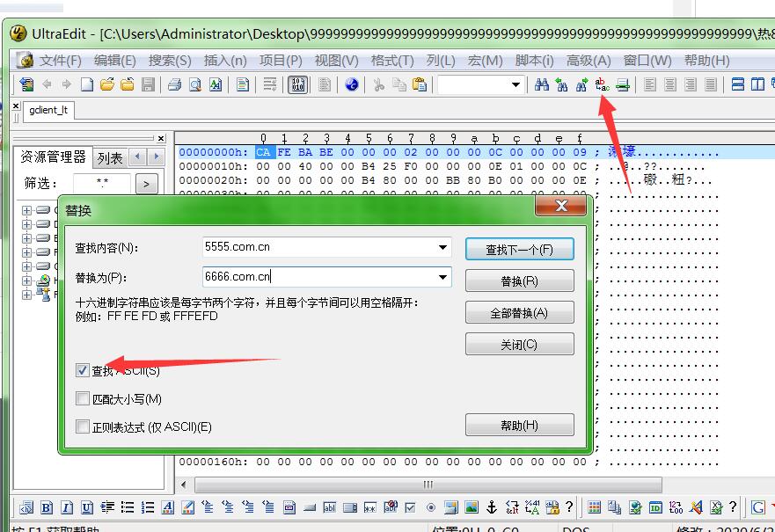Click the Replace All (全部替换) button

click(x=519, y=313)
